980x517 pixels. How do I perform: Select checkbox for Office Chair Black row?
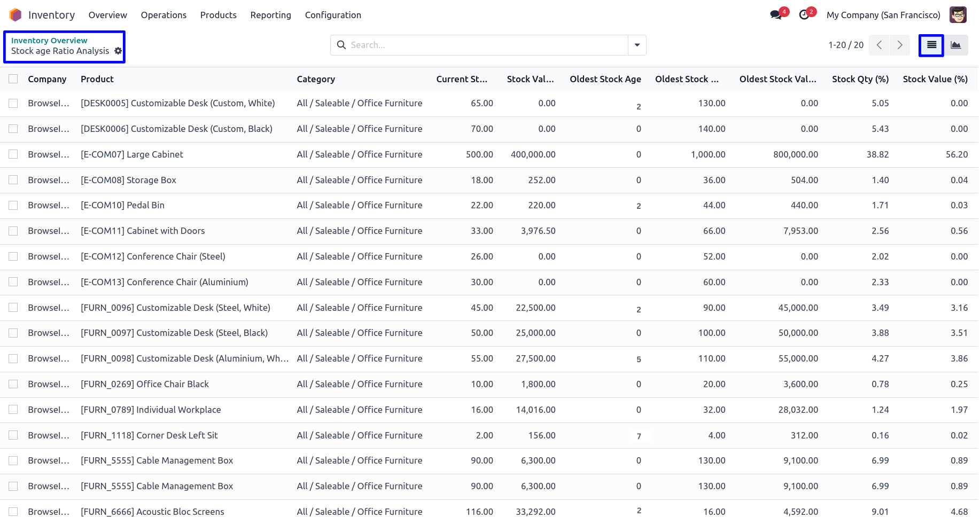point(13,384)
